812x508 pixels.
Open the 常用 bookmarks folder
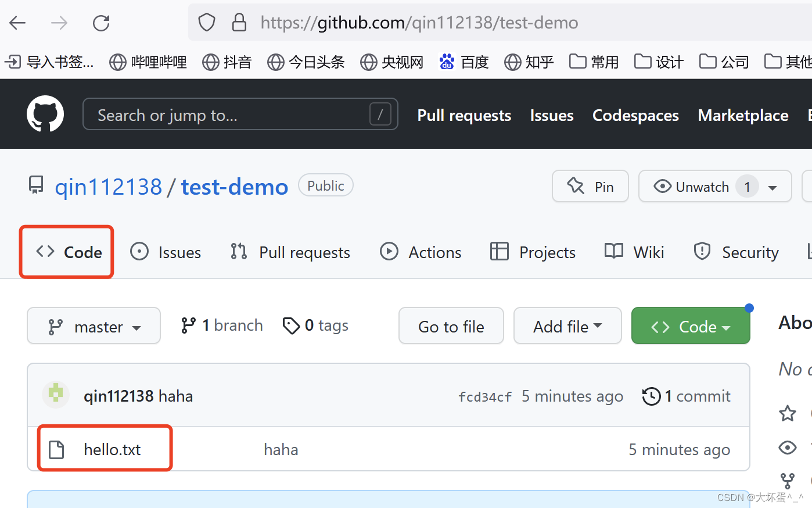594,62
